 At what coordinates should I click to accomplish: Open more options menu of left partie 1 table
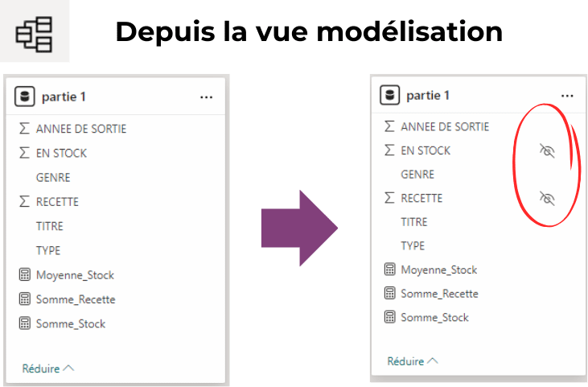pyautogui.click(x=207, y=97)
